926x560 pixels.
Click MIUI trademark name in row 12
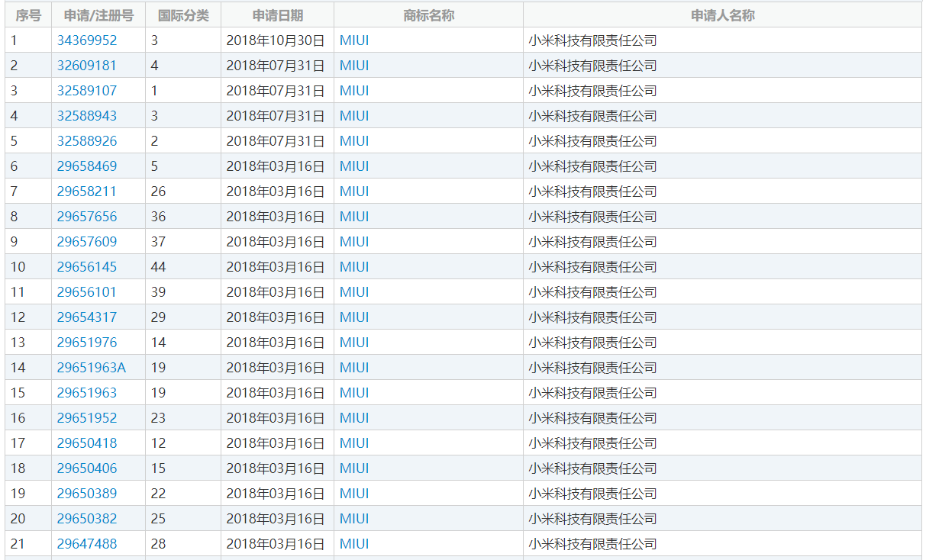click(354, 317)
